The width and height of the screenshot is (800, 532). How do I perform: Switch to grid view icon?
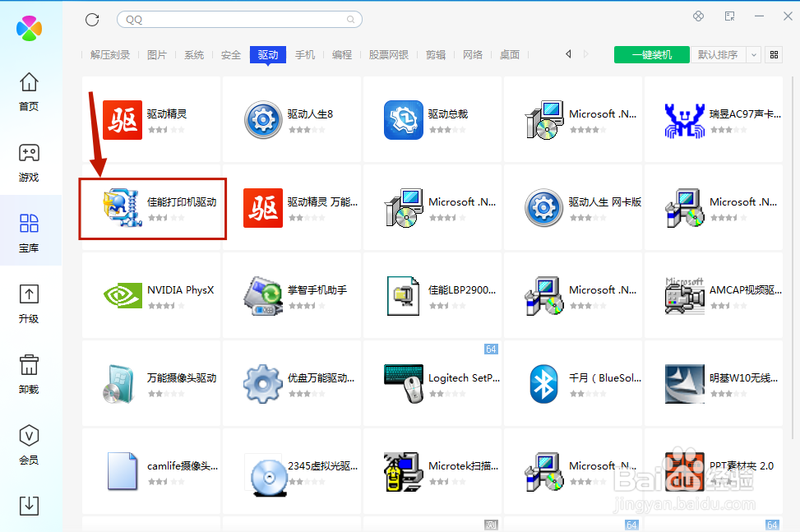click(774, 54)
